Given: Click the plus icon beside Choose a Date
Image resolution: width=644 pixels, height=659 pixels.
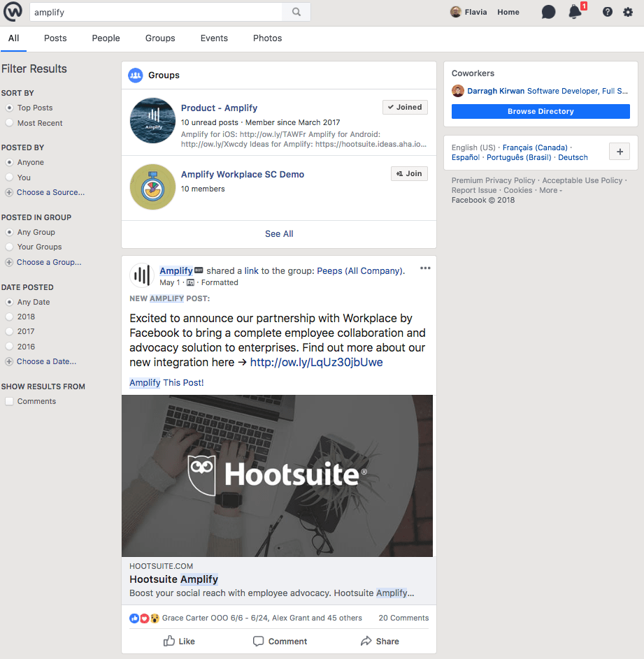Looking at the screenshot, I should (9, 361).
